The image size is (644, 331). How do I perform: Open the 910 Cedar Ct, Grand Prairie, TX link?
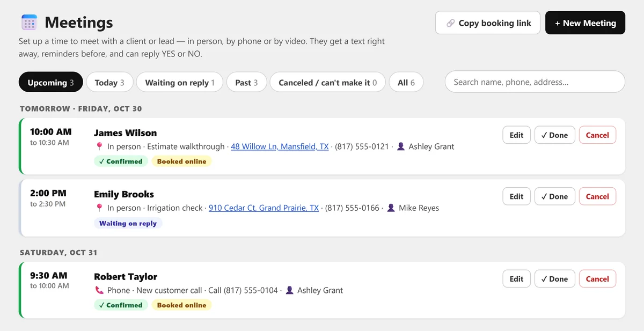[264, 208]
